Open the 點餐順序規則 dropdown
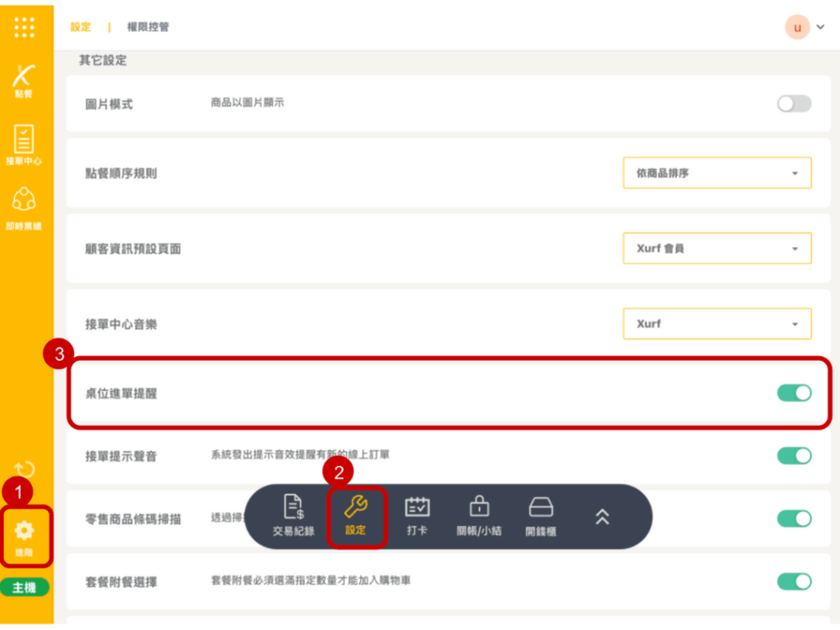 coord(717,173)
